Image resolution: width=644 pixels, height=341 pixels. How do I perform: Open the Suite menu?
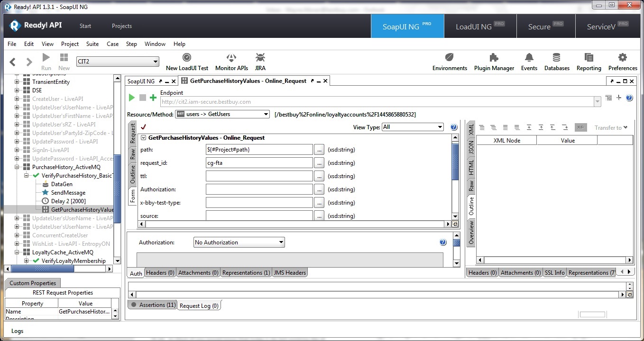pos(92,44)
